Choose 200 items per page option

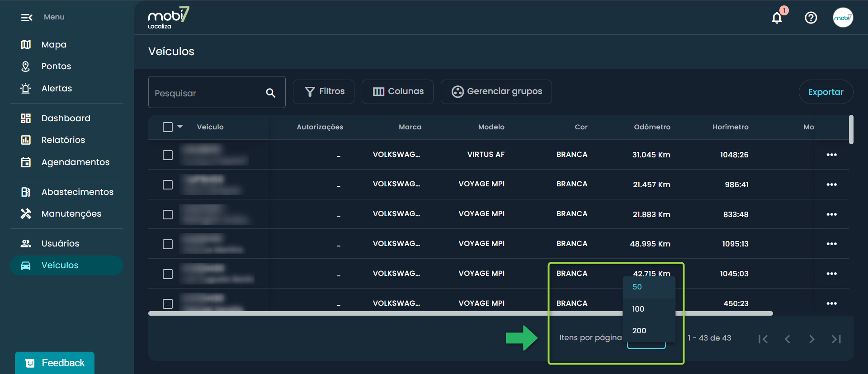639,331
